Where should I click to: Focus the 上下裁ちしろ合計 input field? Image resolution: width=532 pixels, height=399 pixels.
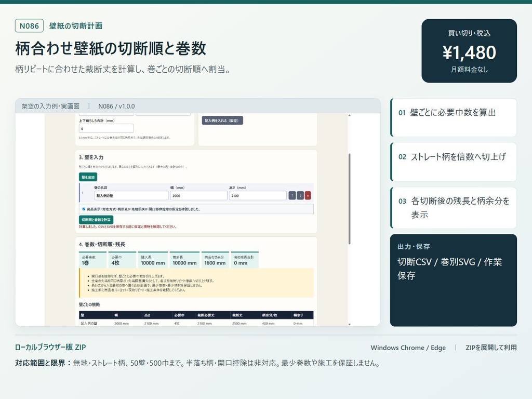click(x=106, y=129)
